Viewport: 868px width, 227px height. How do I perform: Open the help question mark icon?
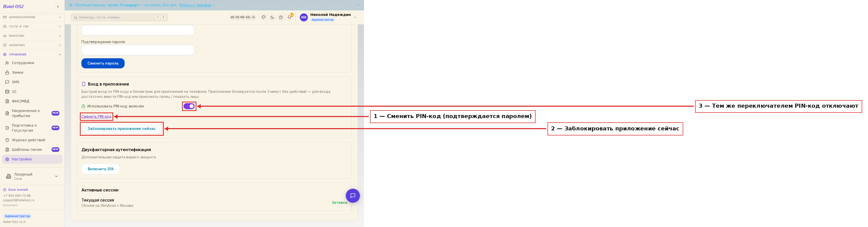(x=281, y=17)
